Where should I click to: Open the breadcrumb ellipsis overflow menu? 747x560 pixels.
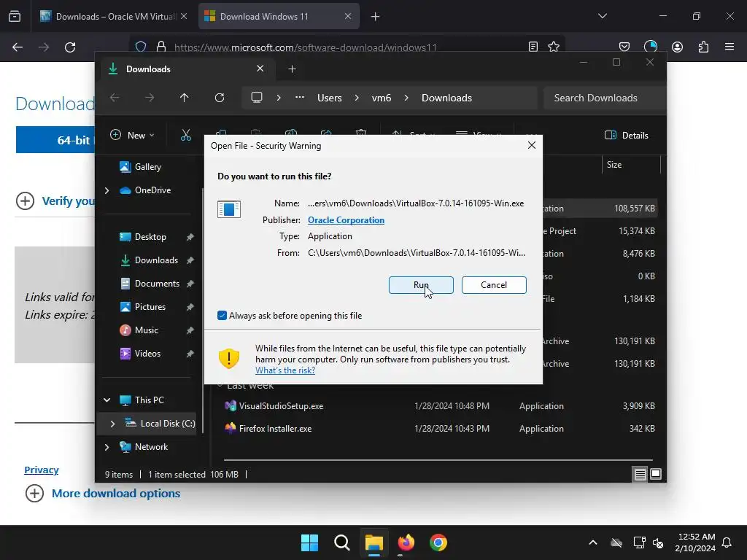click(299, 98)
